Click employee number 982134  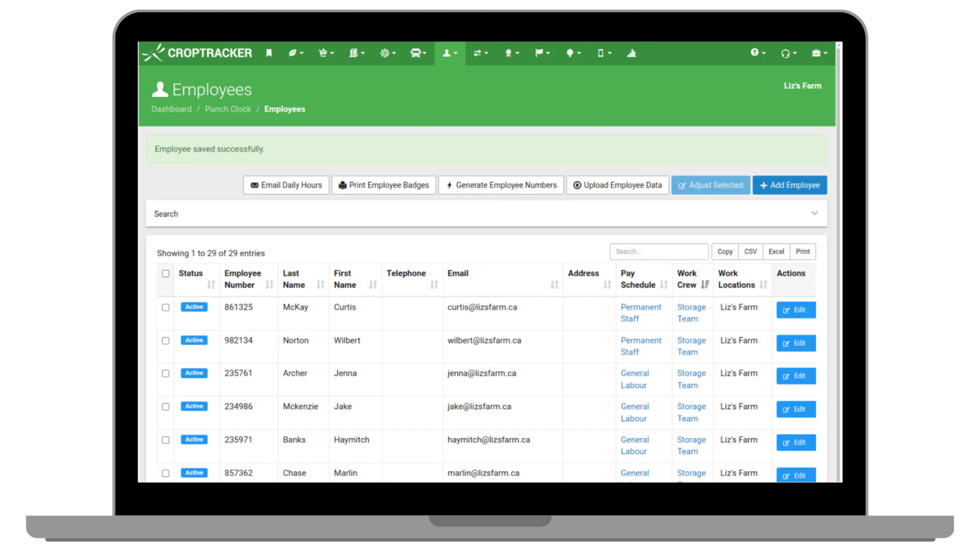click(238, 340)
